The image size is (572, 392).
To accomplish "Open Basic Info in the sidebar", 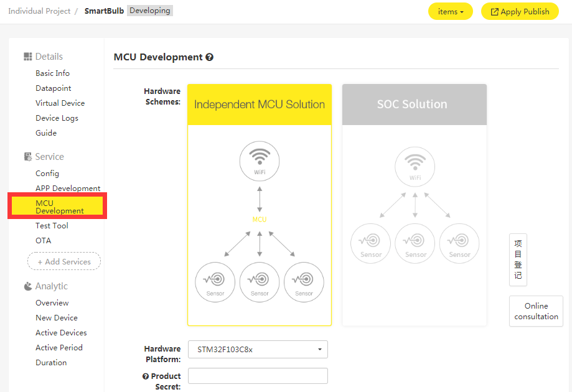I will pos(52,73).
